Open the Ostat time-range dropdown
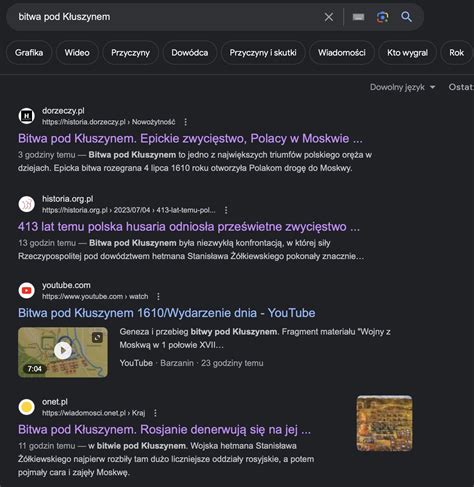Image resolution: width=474 pixels, height=487 pixels. coord(461,87)
